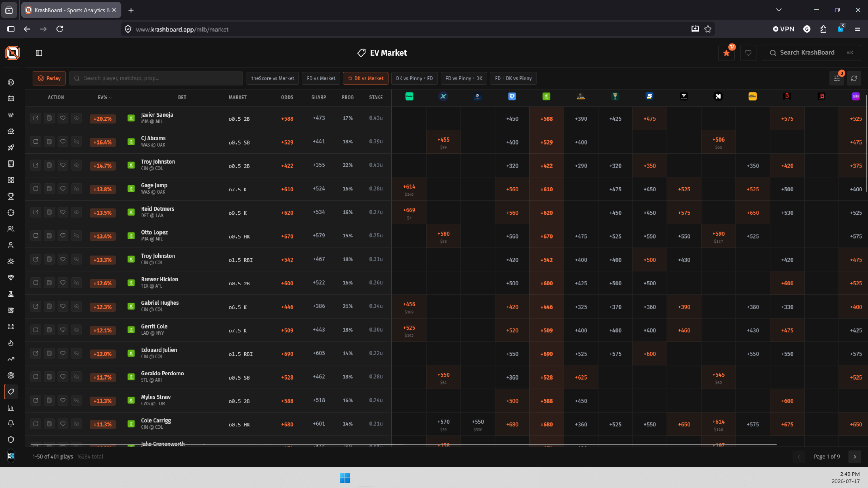Open a new browser tab with the plus
The height and width of the screenshot is (488, 868).
131,10
